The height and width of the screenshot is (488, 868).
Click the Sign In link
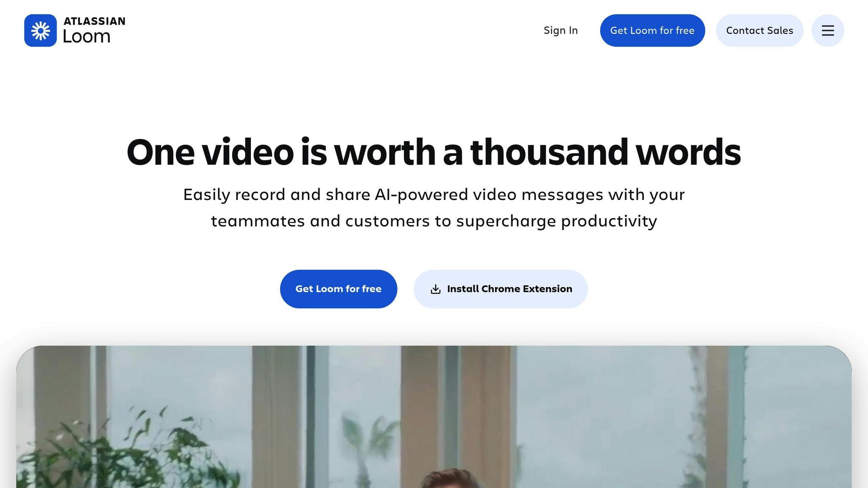click(561, 30)
